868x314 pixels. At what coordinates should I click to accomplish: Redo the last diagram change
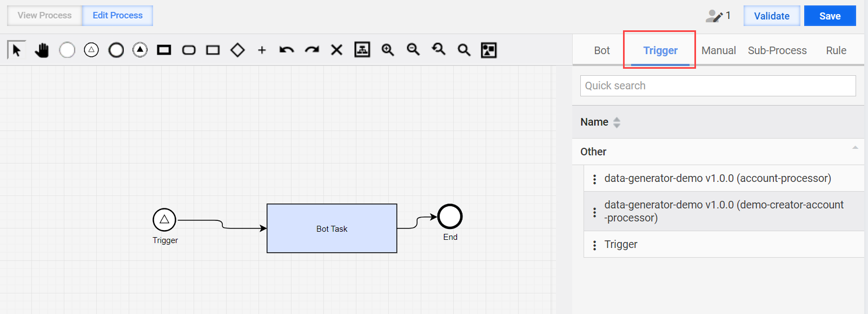312,50
